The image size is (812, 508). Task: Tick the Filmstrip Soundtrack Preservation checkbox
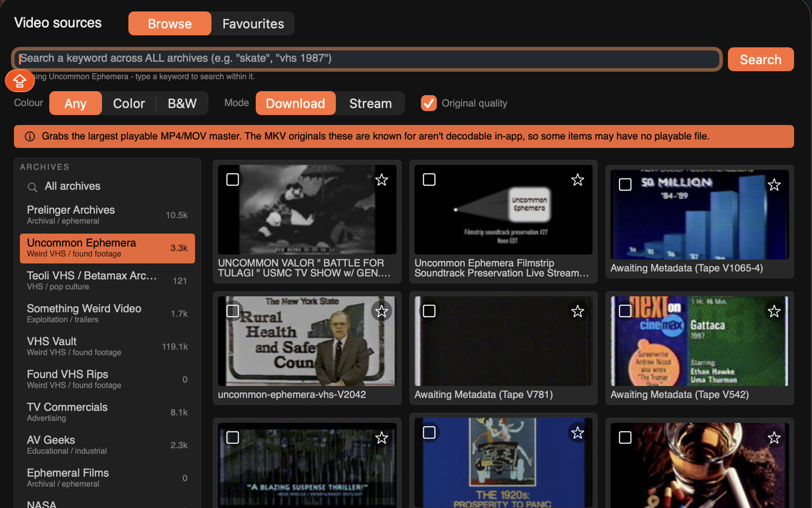tap(429, 180)
